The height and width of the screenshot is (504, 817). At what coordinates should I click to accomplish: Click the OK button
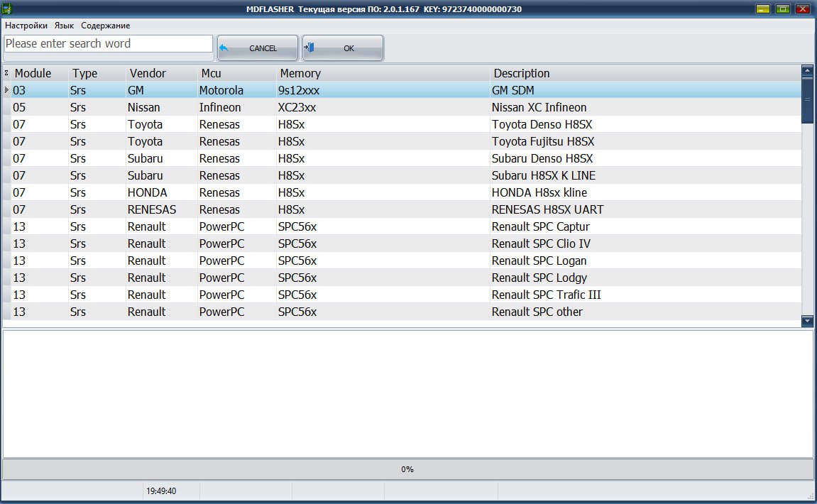(343, 48)
